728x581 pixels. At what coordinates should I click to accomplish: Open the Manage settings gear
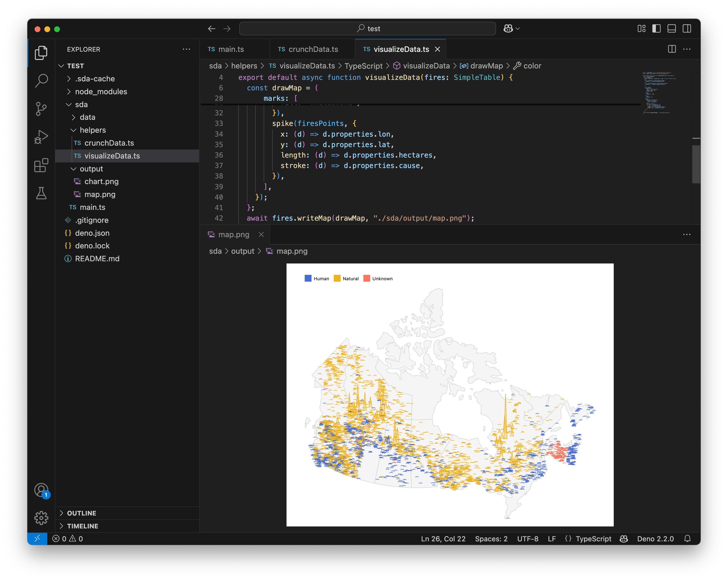coord(41,518)
